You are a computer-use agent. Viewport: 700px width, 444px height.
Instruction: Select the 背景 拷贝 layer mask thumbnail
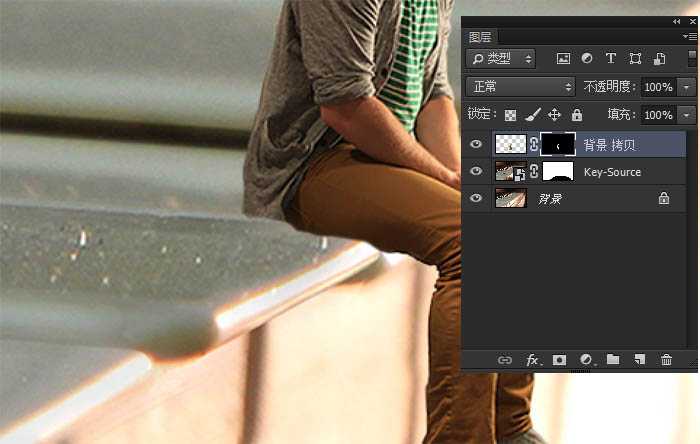tap(558, 144)
